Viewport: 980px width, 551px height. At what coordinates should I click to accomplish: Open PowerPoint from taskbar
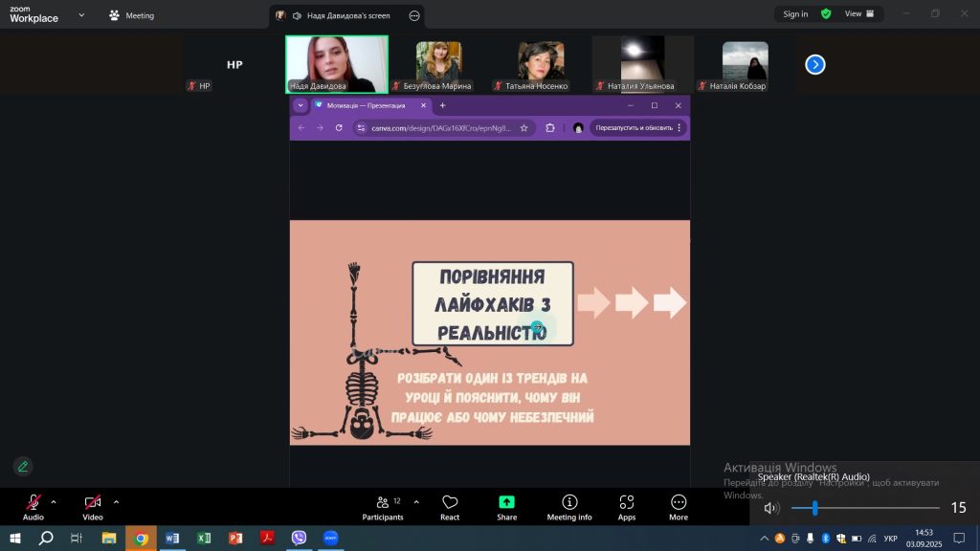pyautogui.click(x=235, y=538)
